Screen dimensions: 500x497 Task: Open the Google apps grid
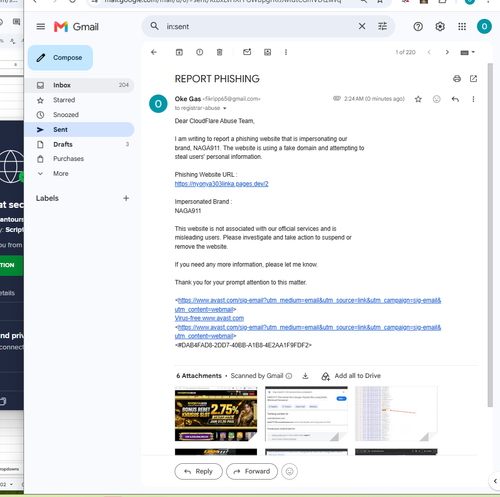coord(462,26)
